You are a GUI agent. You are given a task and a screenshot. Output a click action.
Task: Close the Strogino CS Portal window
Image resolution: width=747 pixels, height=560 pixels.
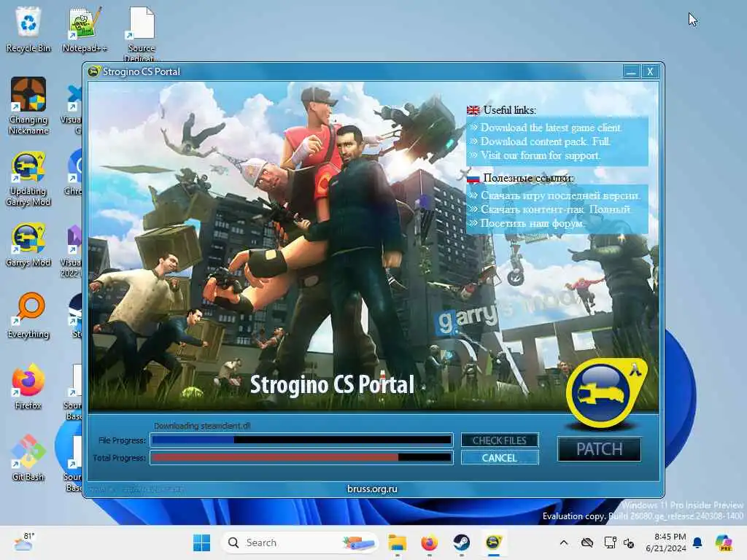point(650,71)
